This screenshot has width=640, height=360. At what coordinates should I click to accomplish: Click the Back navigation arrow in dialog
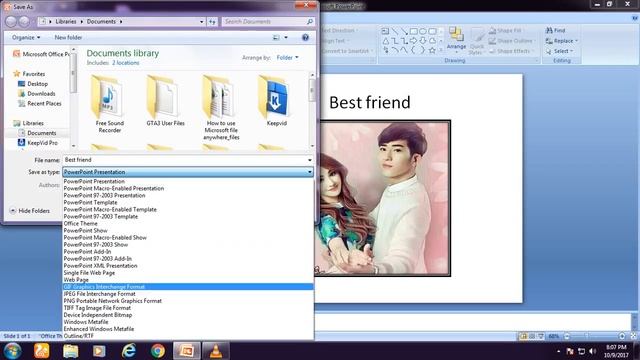pyautogui.click(x=11, y=21)
